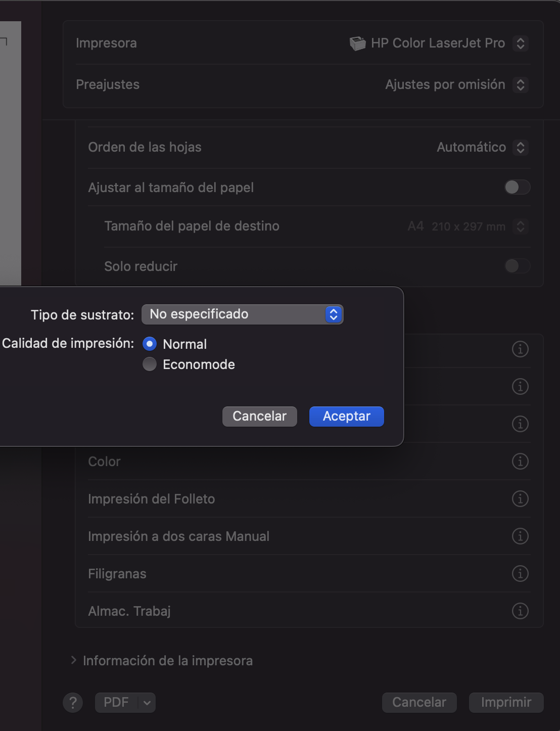Open the PDF options arrow menu

[147, 702]
